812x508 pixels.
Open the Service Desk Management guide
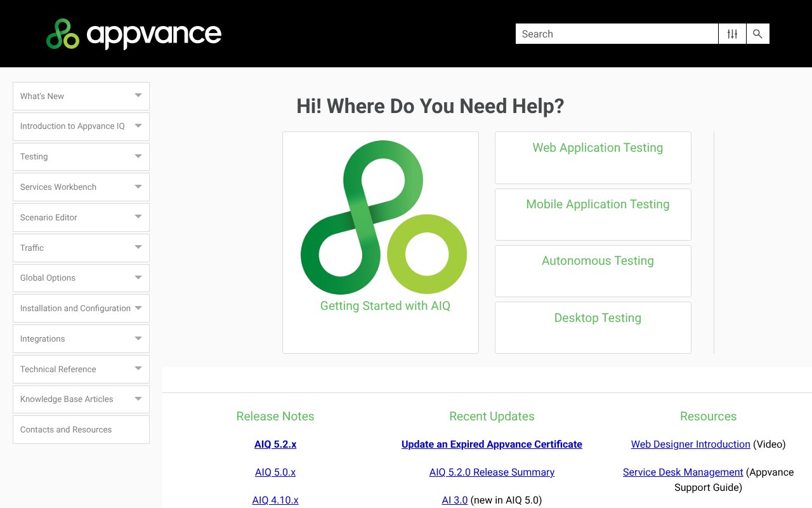click(x=683, y=472)
